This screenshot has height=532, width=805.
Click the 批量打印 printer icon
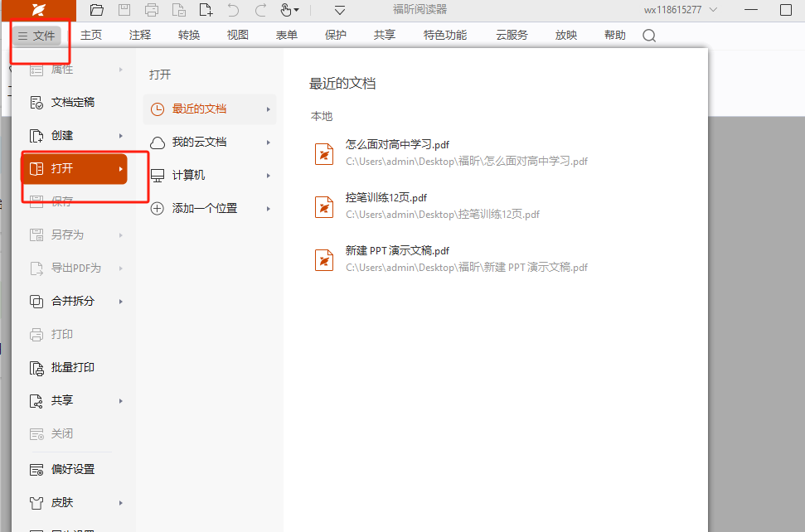[x=36, y=367]
